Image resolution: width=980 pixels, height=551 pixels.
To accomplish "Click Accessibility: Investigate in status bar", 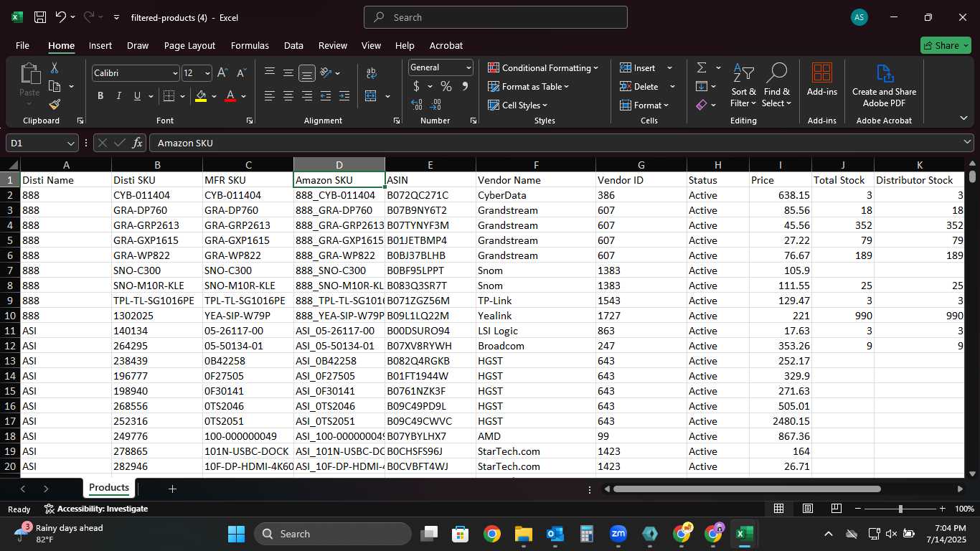I will click(95, 509).
